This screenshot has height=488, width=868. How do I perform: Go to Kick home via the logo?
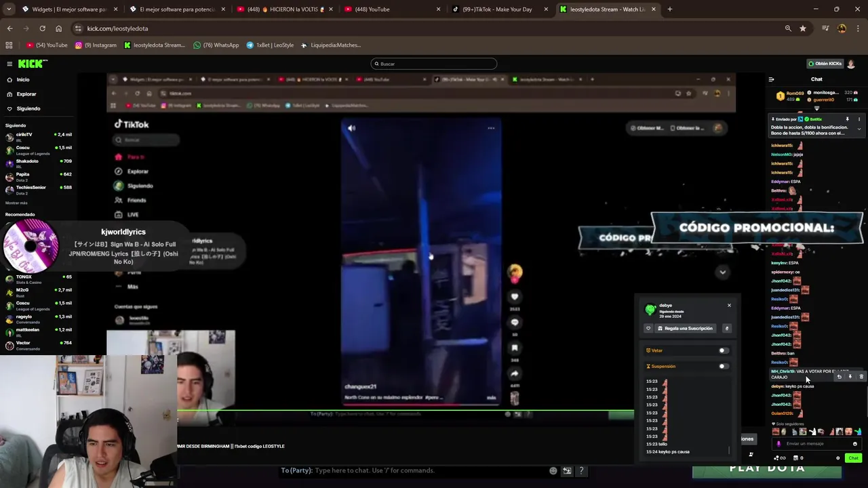tap(33, 64)
